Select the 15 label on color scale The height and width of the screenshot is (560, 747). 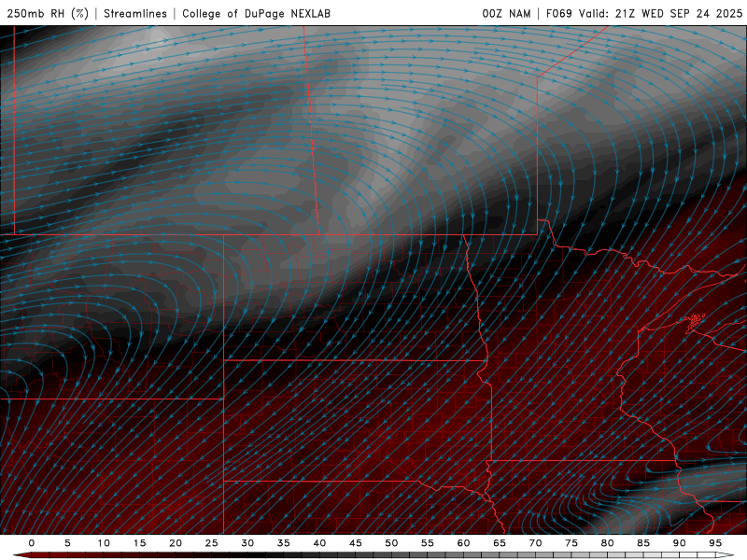coord(139,543)
